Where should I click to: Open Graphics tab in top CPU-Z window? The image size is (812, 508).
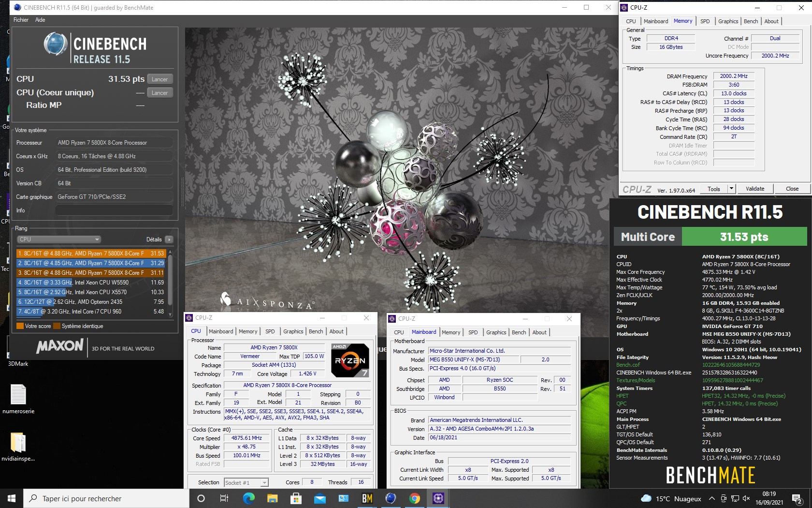[728, 21]
